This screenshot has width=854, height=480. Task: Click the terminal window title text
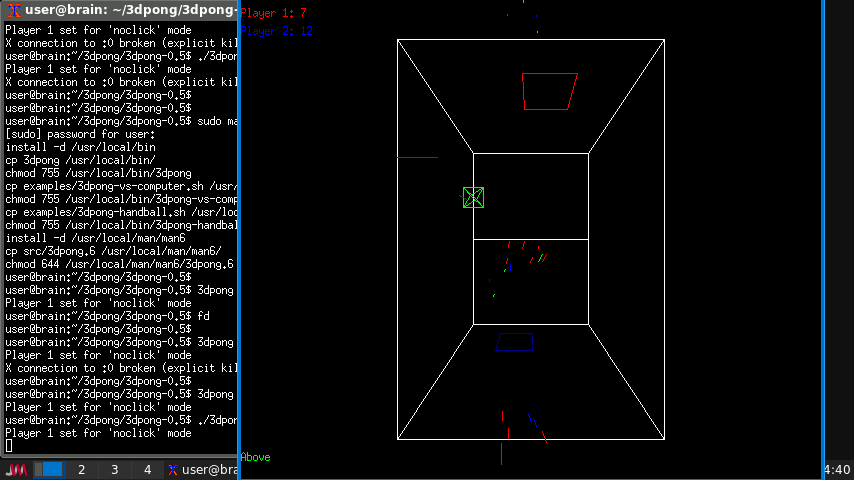pos(130,12)
